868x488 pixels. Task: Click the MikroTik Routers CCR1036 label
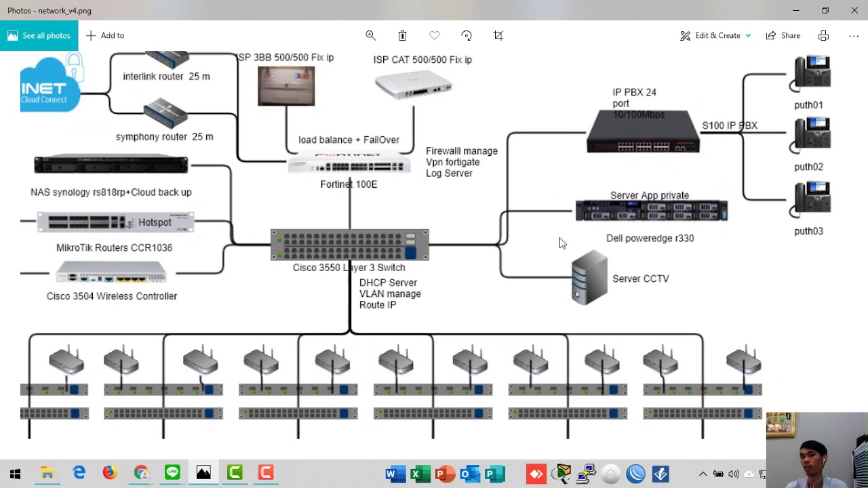(x=114, y=248)
